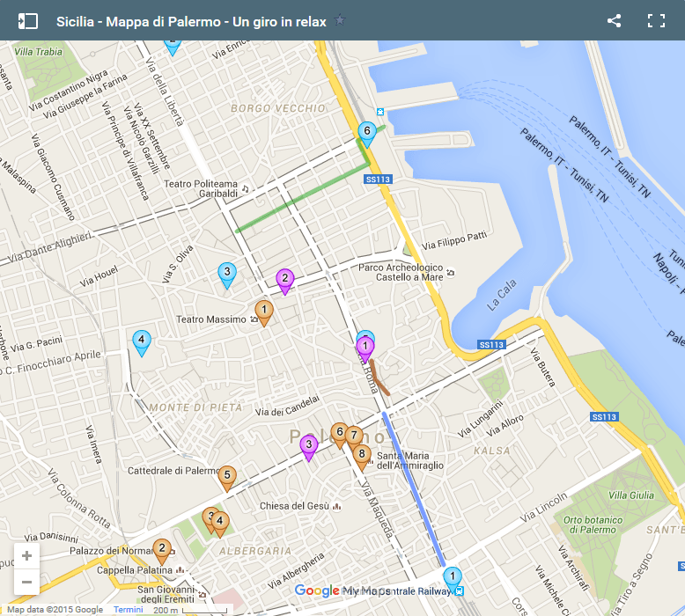Select purple marker 2 near Teatro Massimo
The image size is (685, 616).
click(284, 280)
